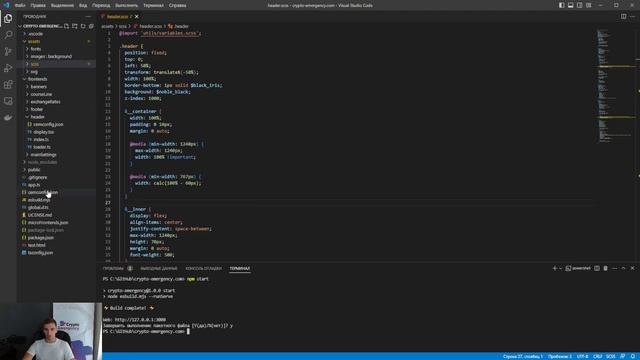Expand the exchangeRates folder
The height and width of the screenshot is (360, 640).
[45, 102]
